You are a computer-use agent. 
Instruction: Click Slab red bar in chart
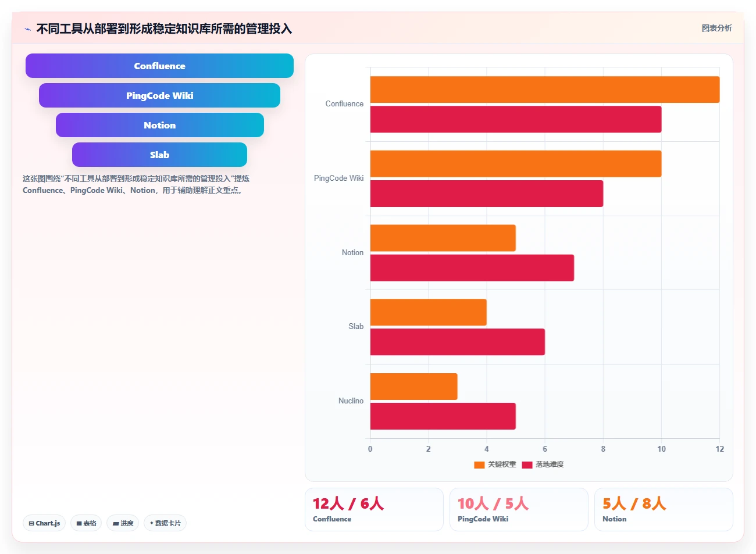458,342
